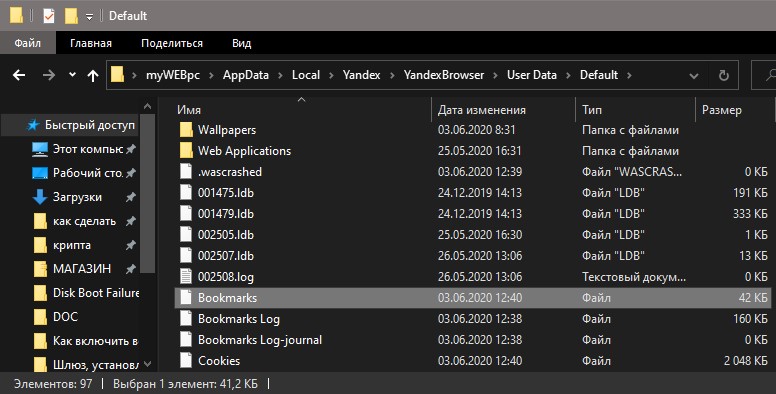Screen dimensions: 776x394
Task: Click the Properties quick access toolbar icon
Action: 48,16
